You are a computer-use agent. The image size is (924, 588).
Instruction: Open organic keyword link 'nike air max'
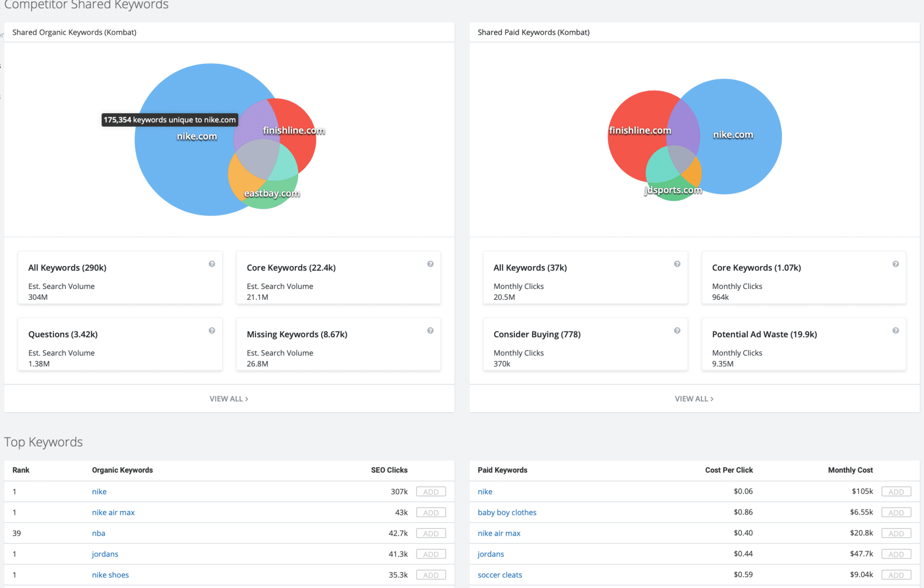point(113,513)
